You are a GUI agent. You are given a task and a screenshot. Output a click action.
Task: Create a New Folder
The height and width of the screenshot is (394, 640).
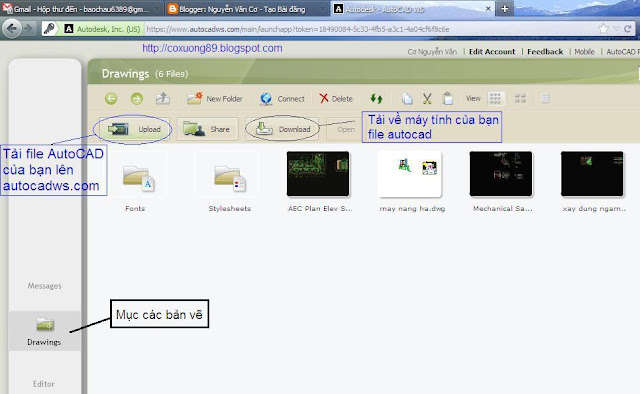[214, 98]
